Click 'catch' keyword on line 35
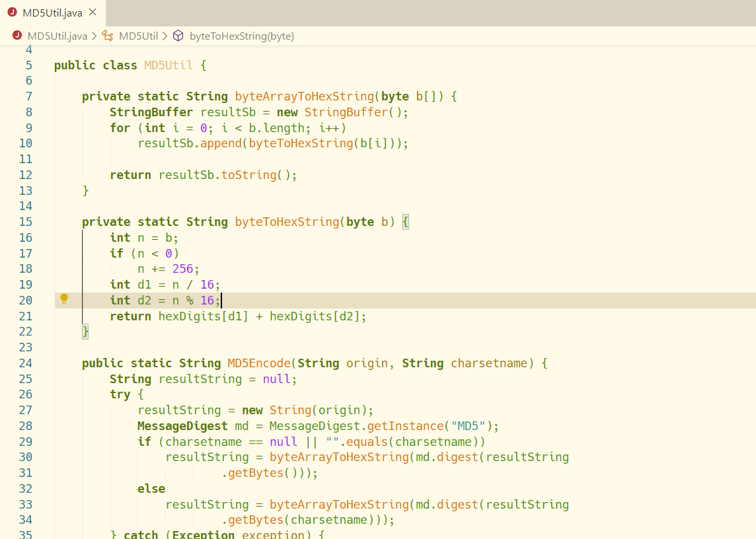 pyautogui.click(x=141, y=534)
